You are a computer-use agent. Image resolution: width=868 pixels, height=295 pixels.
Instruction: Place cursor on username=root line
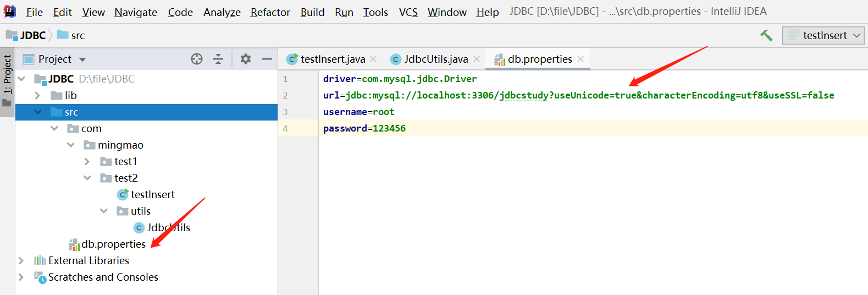point(359,112)
